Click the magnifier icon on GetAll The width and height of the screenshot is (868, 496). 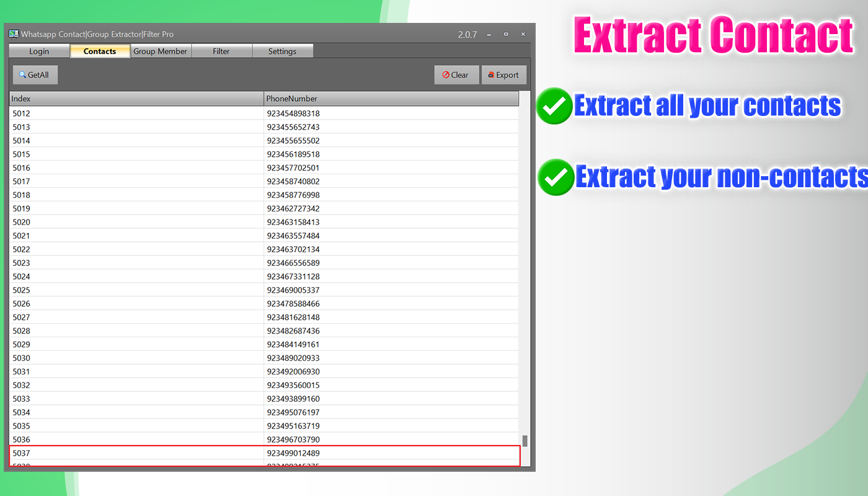coord(22,74)
